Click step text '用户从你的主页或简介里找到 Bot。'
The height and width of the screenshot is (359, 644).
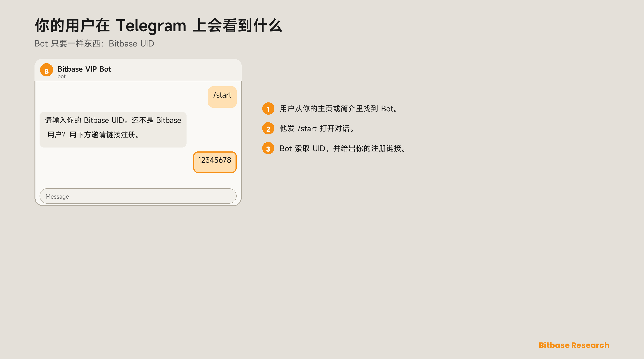pyautogui.click(x=339, y=109)
